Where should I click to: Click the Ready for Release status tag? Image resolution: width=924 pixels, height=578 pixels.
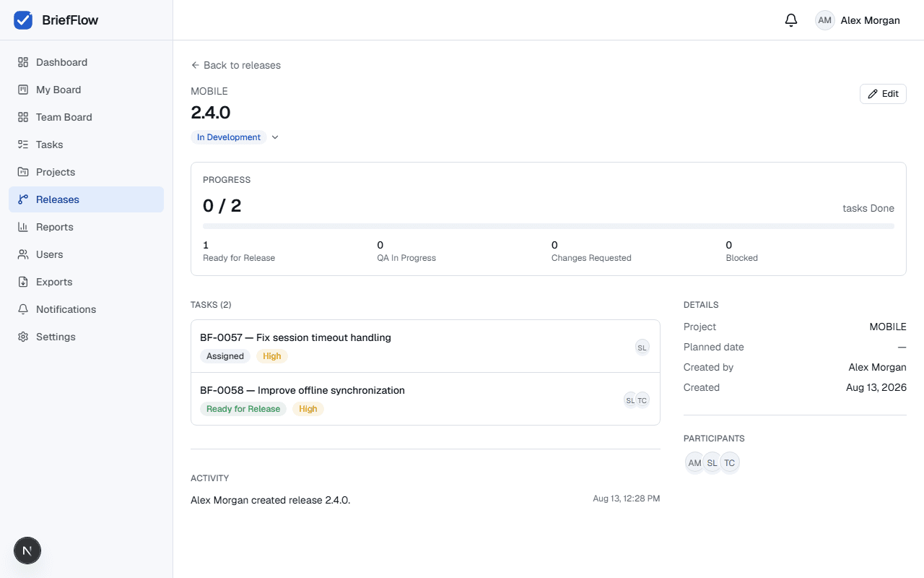[243, 409]
